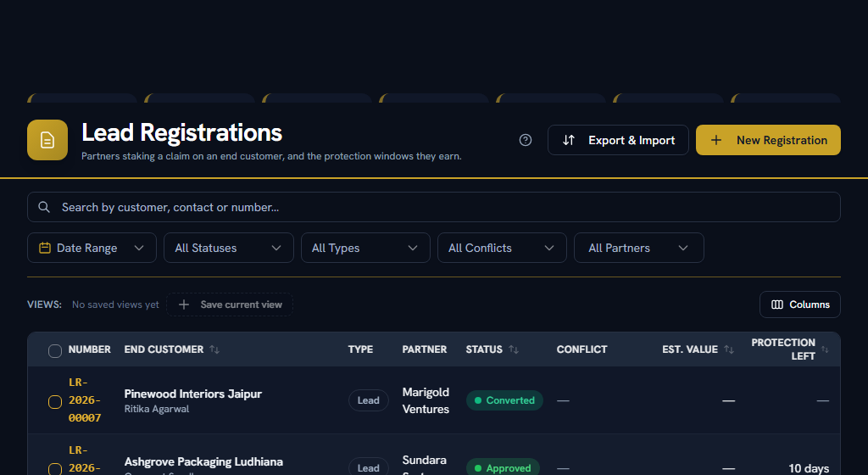Click Marigold Ventures partner cell

[x=426, y=400]
